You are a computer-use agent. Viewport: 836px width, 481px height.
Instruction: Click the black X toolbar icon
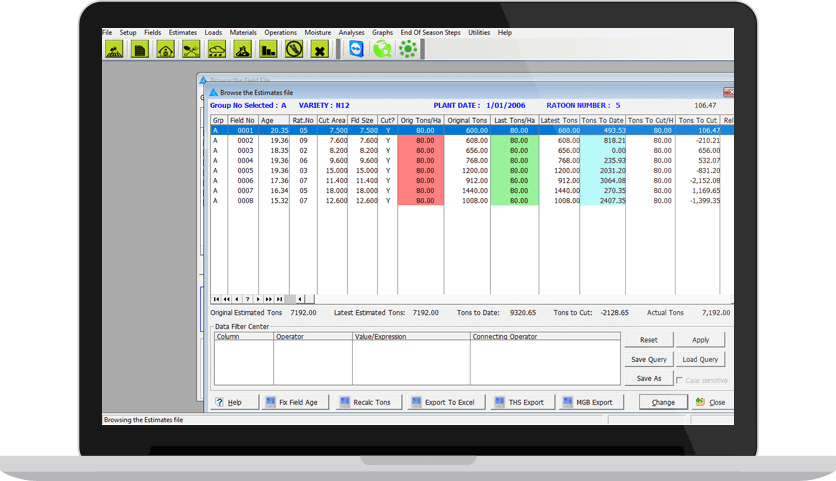tap(319, 50)
